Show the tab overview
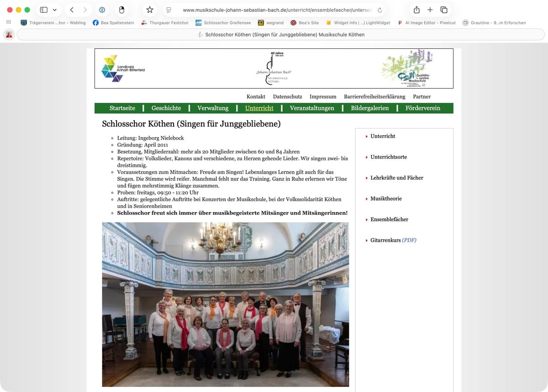This screenshot has height=392, width=548. 444,10
